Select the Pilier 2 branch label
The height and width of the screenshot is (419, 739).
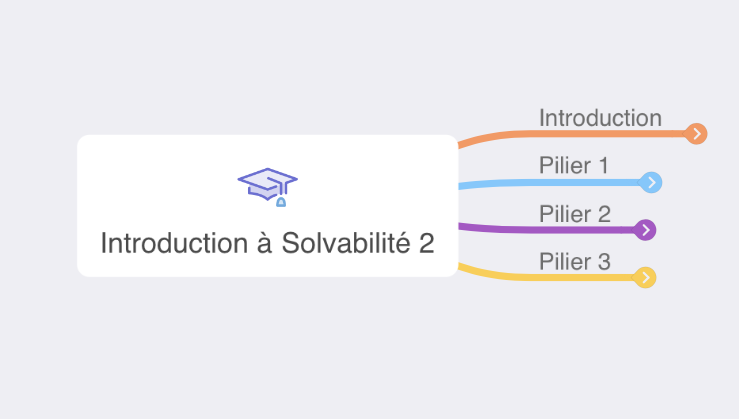click(x=574, y=213)
